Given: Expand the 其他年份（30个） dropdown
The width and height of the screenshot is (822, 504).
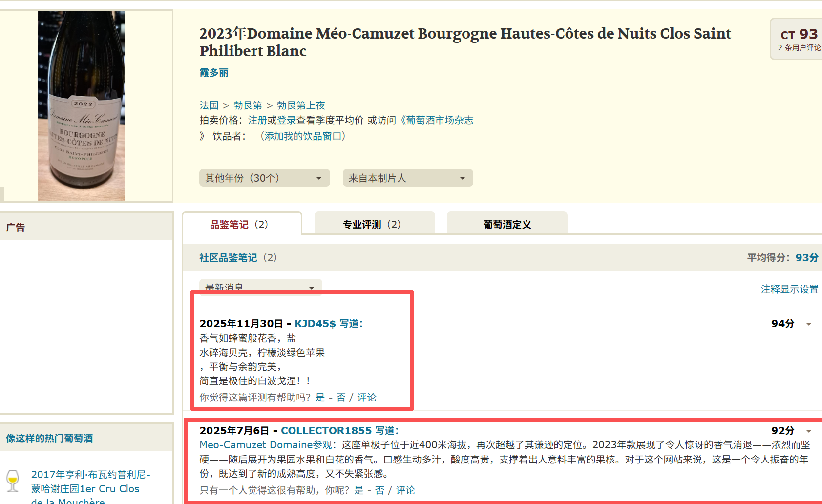Looking at the screenshot, I should click(x=264, y=178).
